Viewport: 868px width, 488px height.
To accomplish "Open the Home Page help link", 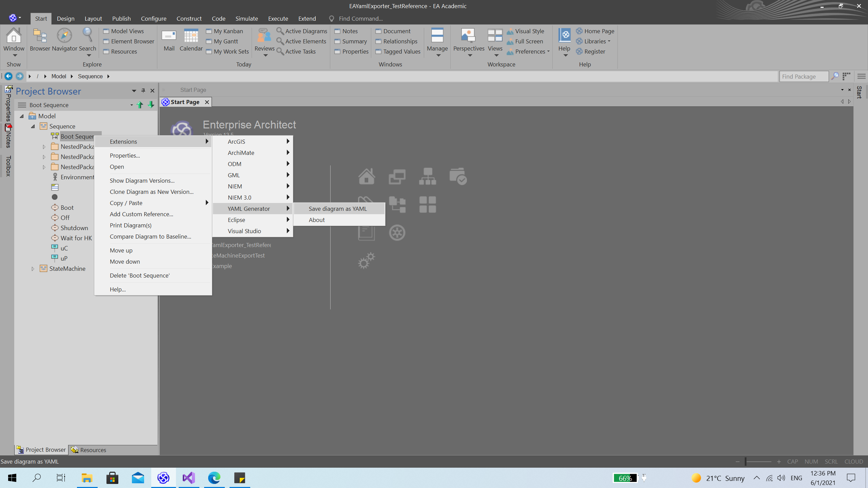I will point(595,31).
